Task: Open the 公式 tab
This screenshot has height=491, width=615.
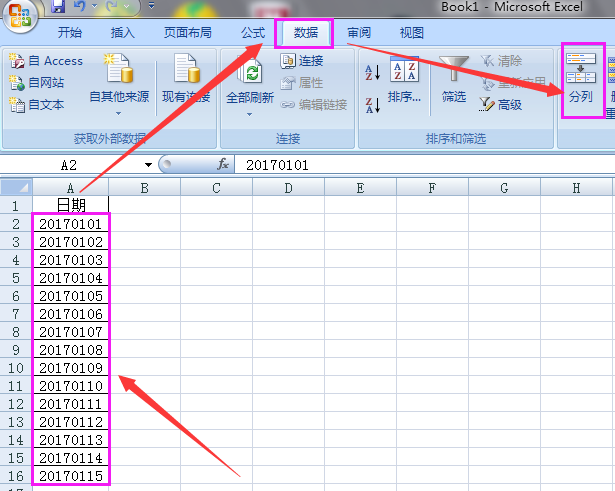Action: (253, 33)
